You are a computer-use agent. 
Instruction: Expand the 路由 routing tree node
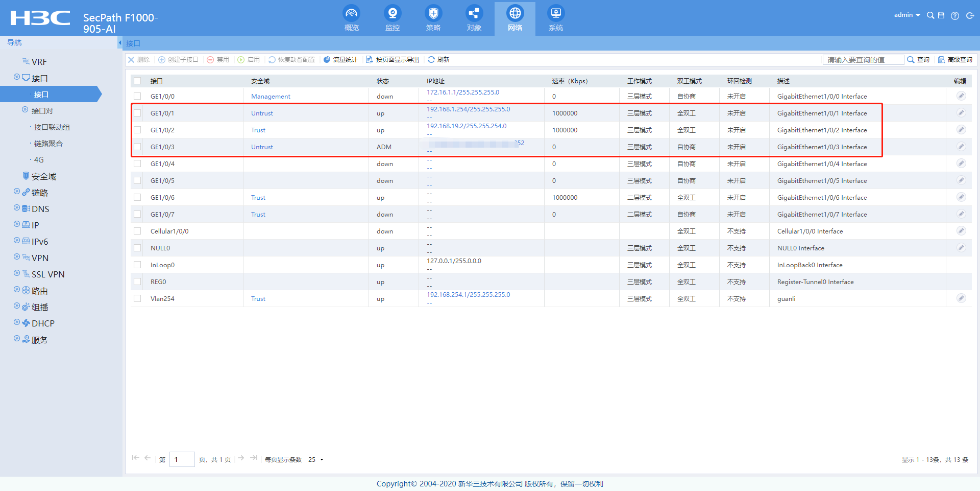click(x=17, y=290)
